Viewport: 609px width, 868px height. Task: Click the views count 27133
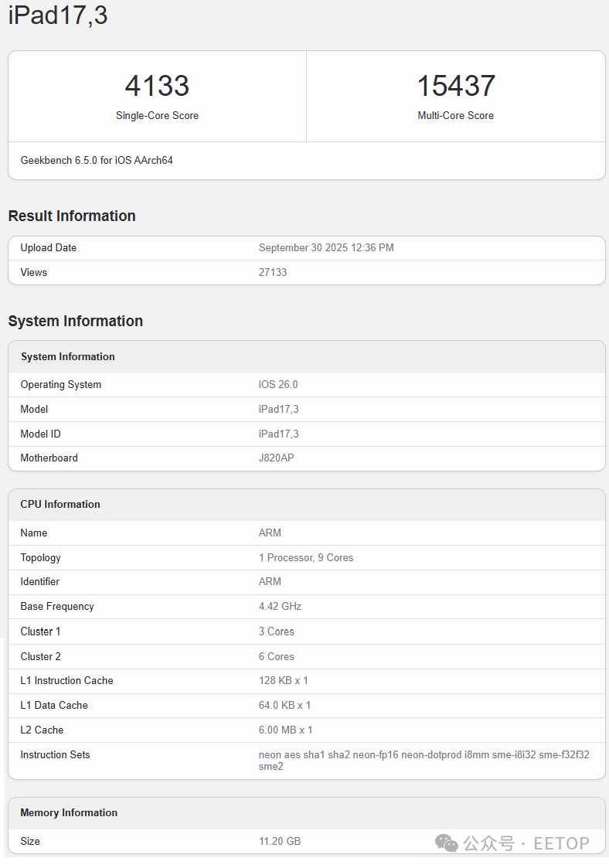[273, 272]
